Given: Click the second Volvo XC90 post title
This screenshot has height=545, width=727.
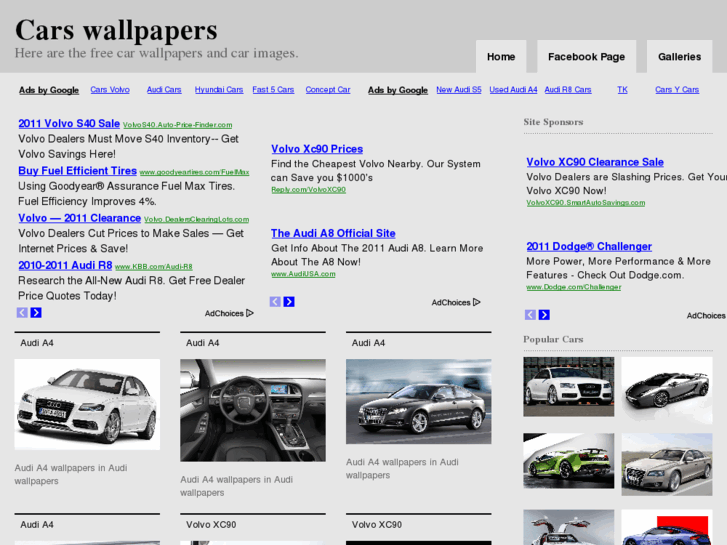Looking at the screenshot, I should click(376, 525).
